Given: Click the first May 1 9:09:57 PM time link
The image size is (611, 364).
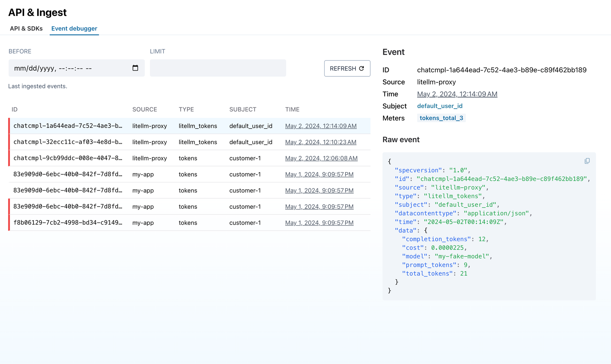Looking at the screenshot, I should 319,174.
